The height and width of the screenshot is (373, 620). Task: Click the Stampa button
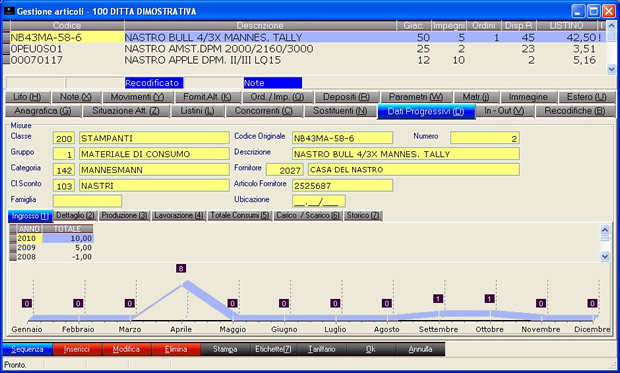coord(225,349)
